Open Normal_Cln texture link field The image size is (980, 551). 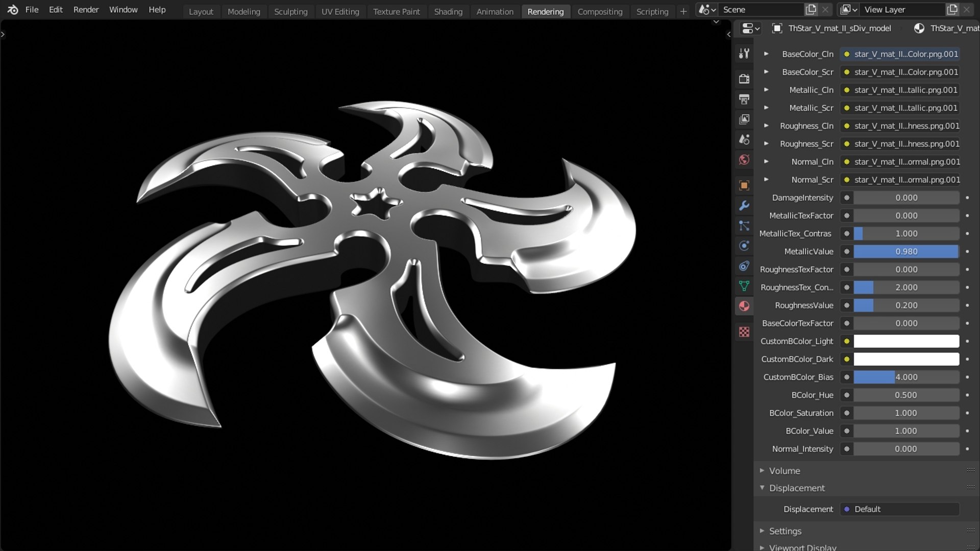tap(900, 161)
